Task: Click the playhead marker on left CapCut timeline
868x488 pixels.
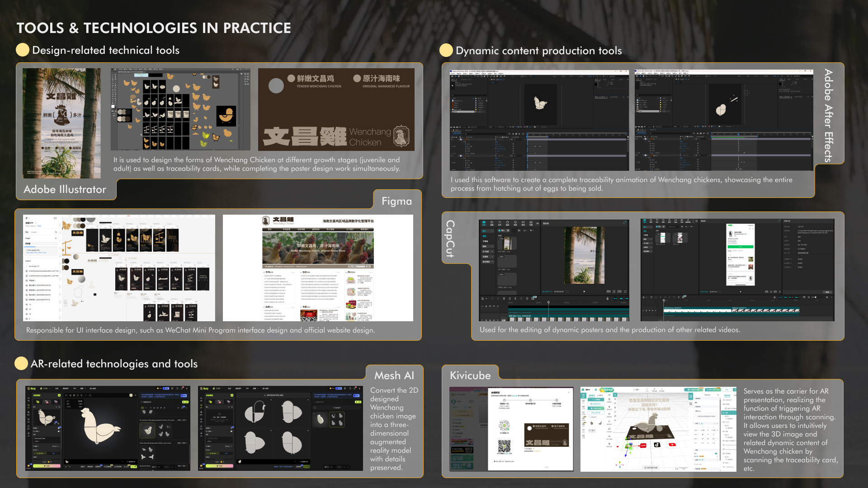Action: tap(548, 302)
